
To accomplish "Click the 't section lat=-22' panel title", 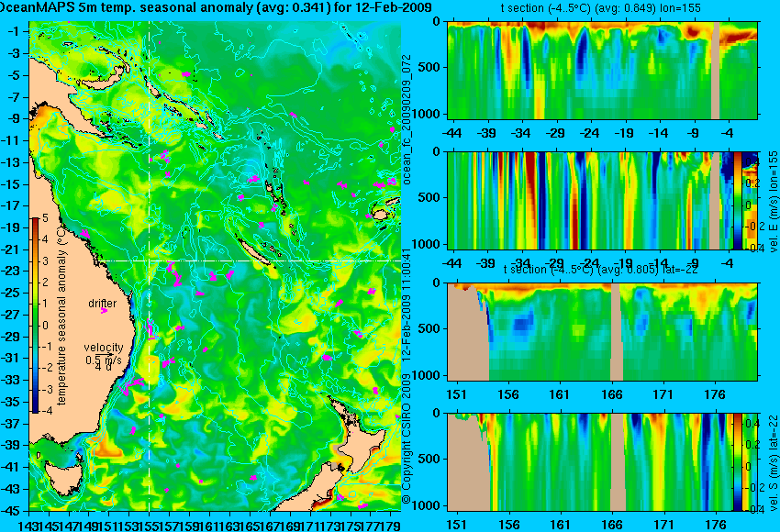I will click(600, 270).
